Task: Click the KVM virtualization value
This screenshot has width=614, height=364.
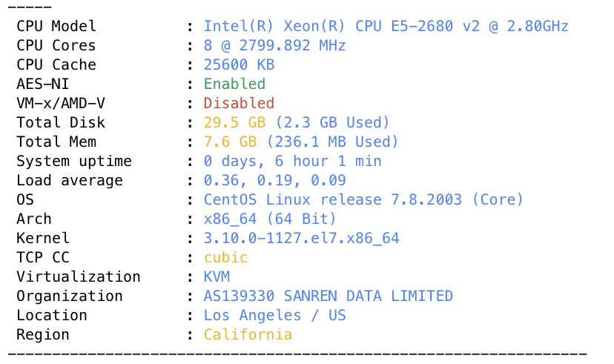Action: [x=217, y=277]
